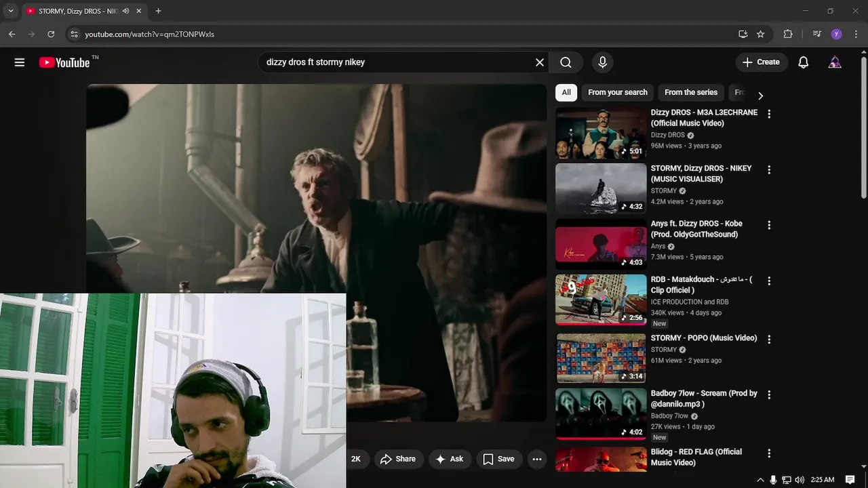The width and height of the screenshot is (868, 488).
Task: Open the Dizzy DROS channel name link
Action: [668, 135]
